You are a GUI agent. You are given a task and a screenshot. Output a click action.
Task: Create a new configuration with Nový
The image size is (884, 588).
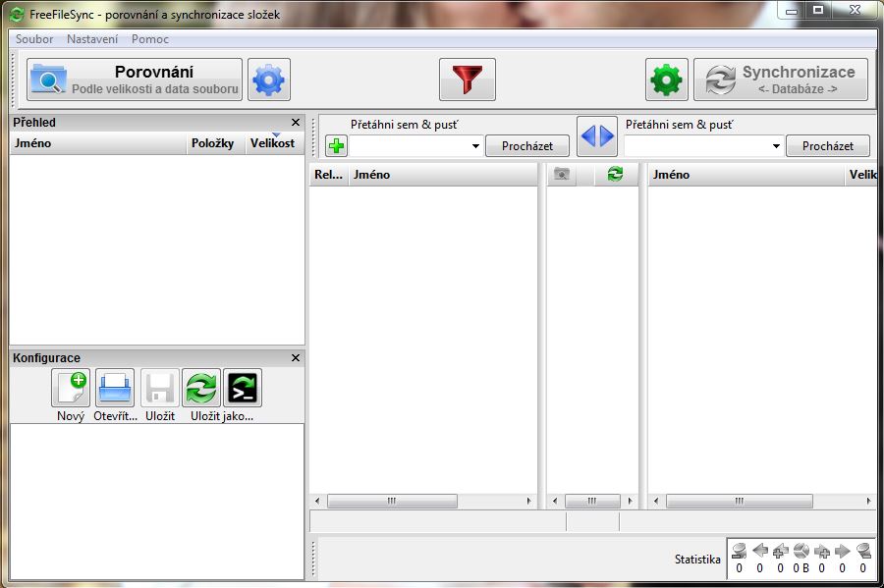(71, 389)
